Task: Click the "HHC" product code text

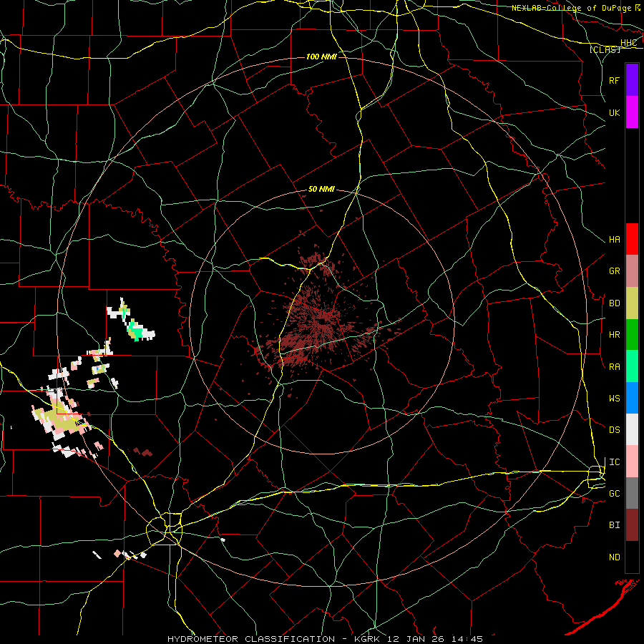Action: tap(628, 43)
